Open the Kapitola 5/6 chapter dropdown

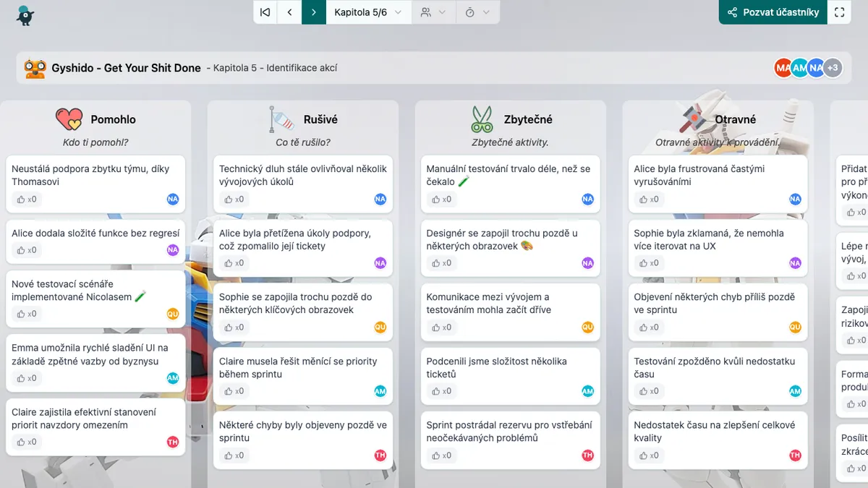coord(368,12)
